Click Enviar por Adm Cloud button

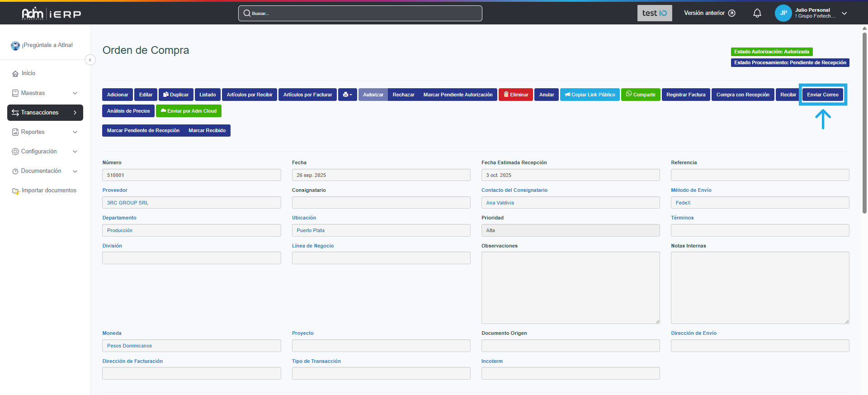[189, 111]
